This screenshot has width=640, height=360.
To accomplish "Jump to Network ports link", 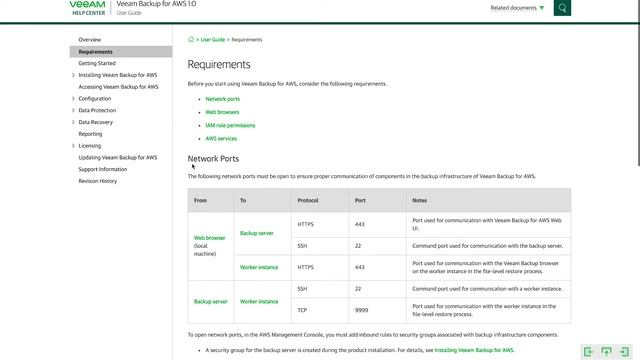I will [222, 99].
